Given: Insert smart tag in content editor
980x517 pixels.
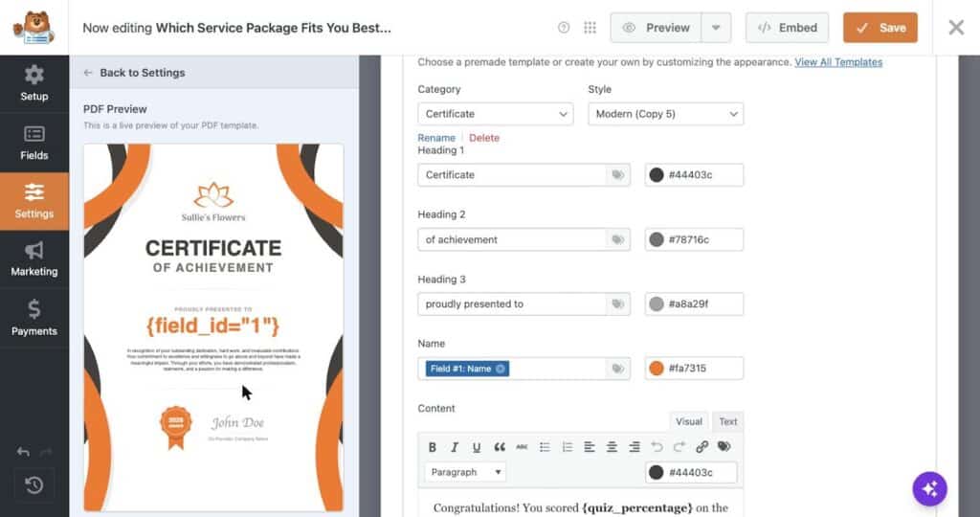Looking at the screenshot, I should (724, 447).
